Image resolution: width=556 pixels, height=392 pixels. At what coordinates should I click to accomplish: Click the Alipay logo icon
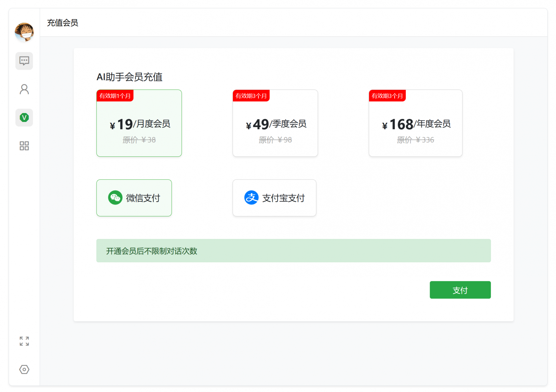(251, 198)
